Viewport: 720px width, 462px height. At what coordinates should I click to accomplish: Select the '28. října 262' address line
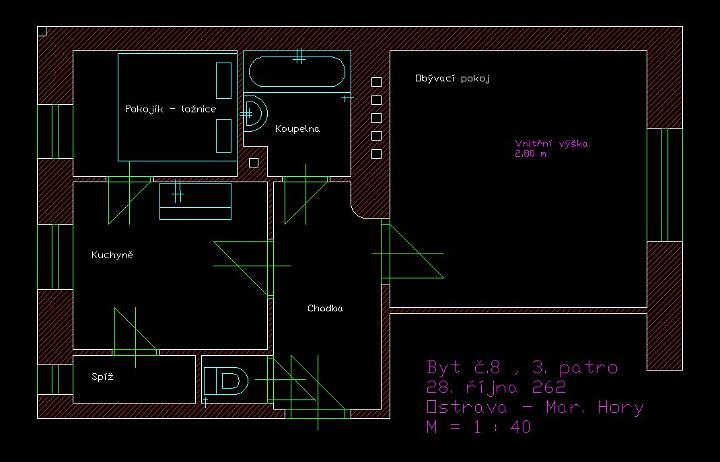(x=496, y=387)
